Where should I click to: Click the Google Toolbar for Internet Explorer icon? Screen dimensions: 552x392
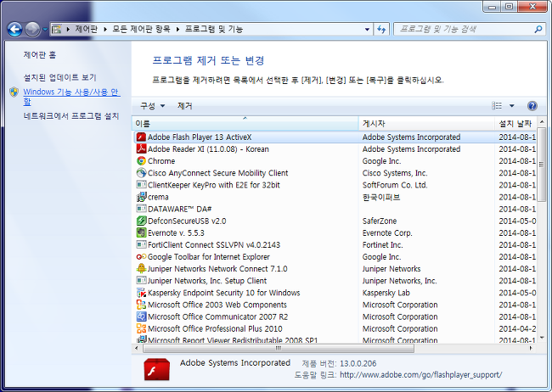141,256
